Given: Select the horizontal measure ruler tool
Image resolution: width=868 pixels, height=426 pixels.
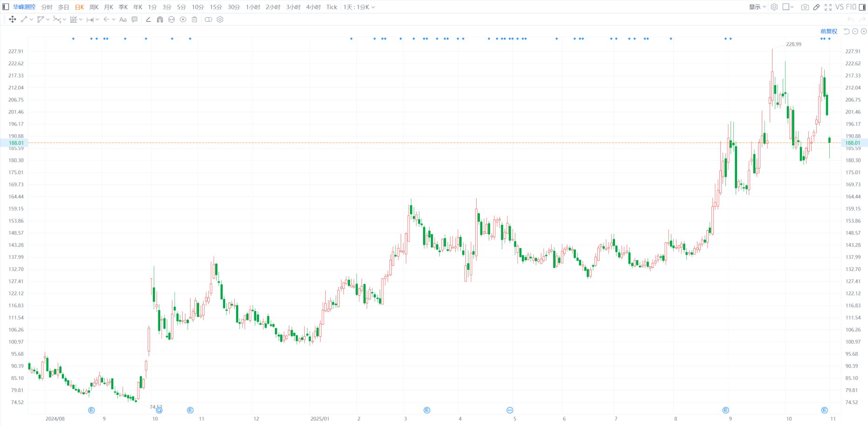Looking at the screenshot, I should coord(90,20).
